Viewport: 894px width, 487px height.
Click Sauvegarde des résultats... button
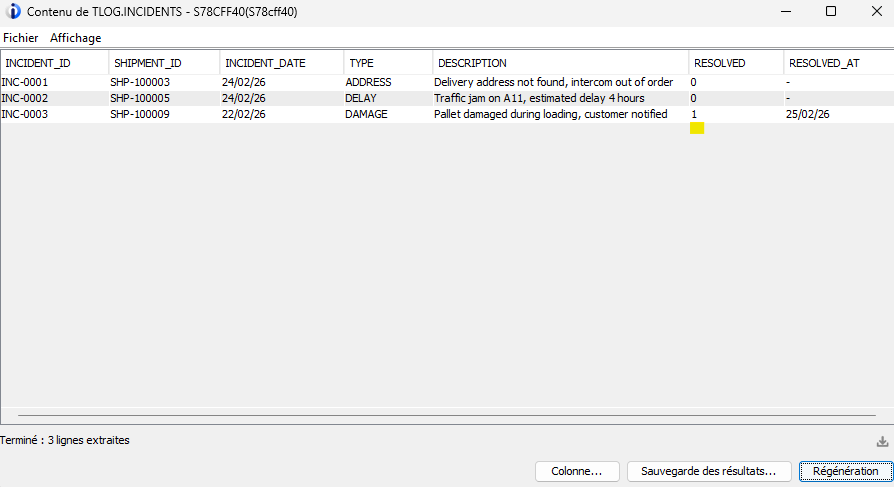pos(709,471)
